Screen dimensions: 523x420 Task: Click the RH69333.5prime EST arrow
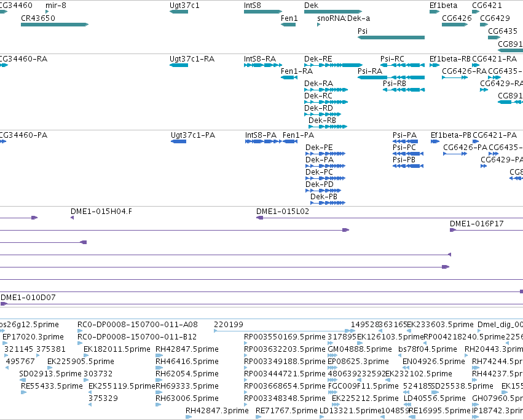pyautogui.click(x=159, y=392)
